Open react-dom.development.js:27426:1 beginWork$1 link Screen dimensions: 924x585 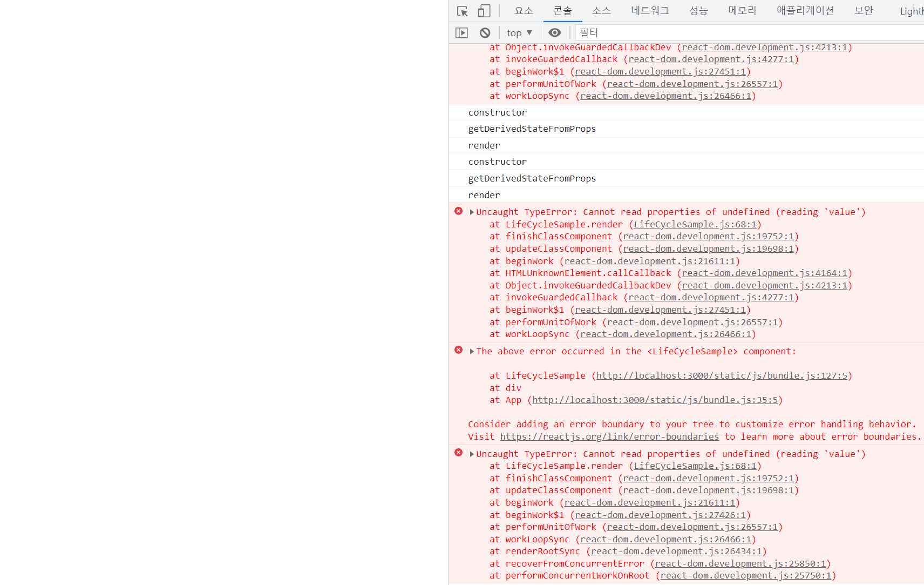(x=661, y=515)
